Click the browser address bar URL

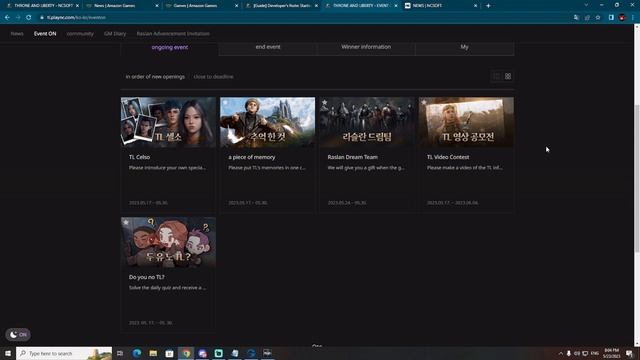pyautogui.click(x=76, y=18)
